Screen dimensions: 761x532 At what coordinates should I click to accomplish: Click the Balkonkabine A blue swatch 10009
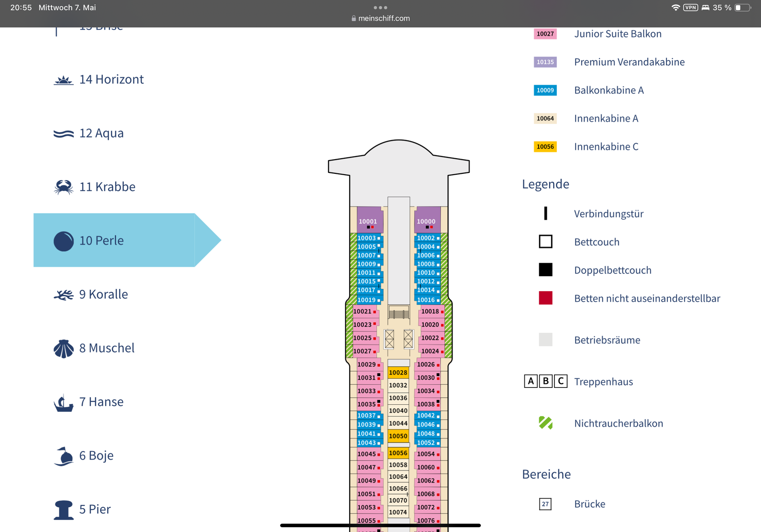[x=545, y=90]
